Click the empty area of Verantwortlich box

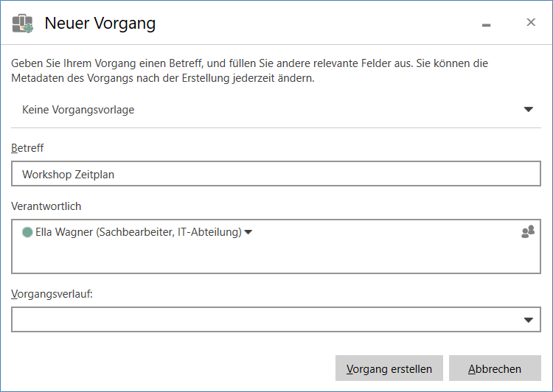point(276,257)
